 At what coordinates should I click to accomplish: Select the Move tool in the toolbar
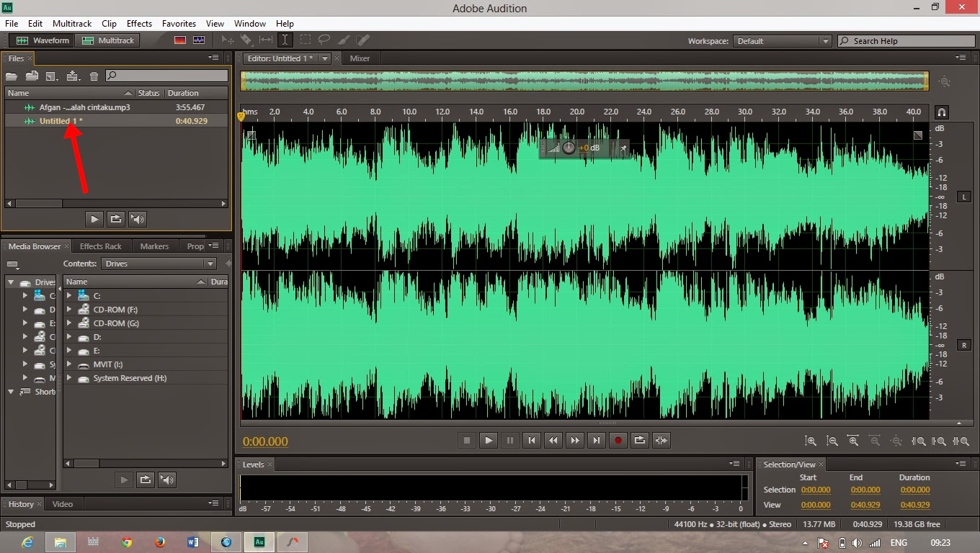coord(228,40)
